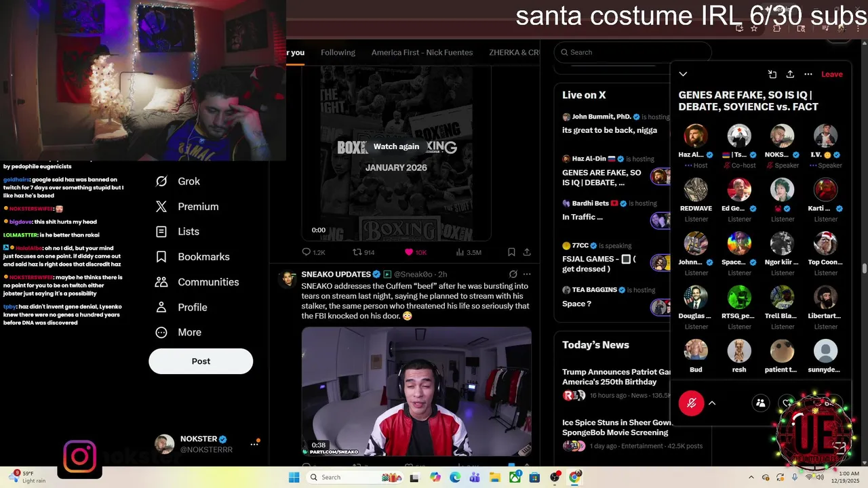Click the Post button
The height and width of the screenshot is (488, 868).
[x=201, y=361]
